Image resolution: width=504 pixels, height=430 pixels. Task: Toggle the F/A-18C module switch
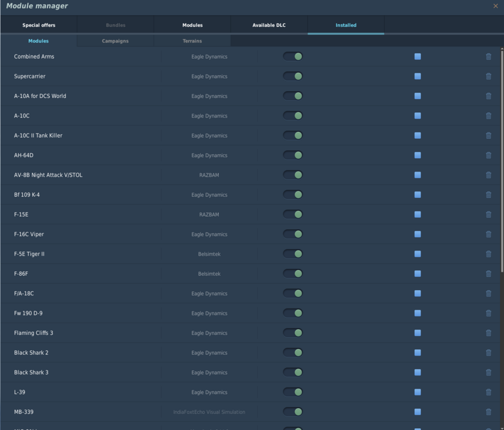point(293,293)
